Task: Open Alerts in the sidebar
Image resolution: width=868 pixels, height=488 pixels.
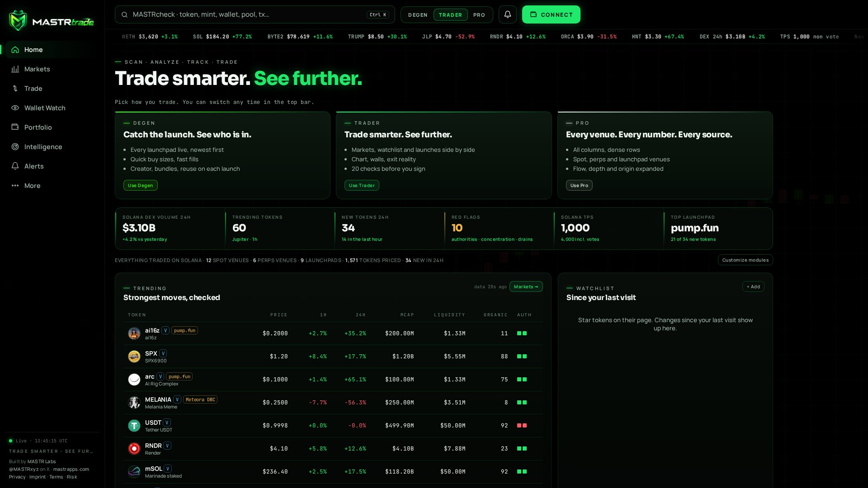Action: click(x=52, y=166)
